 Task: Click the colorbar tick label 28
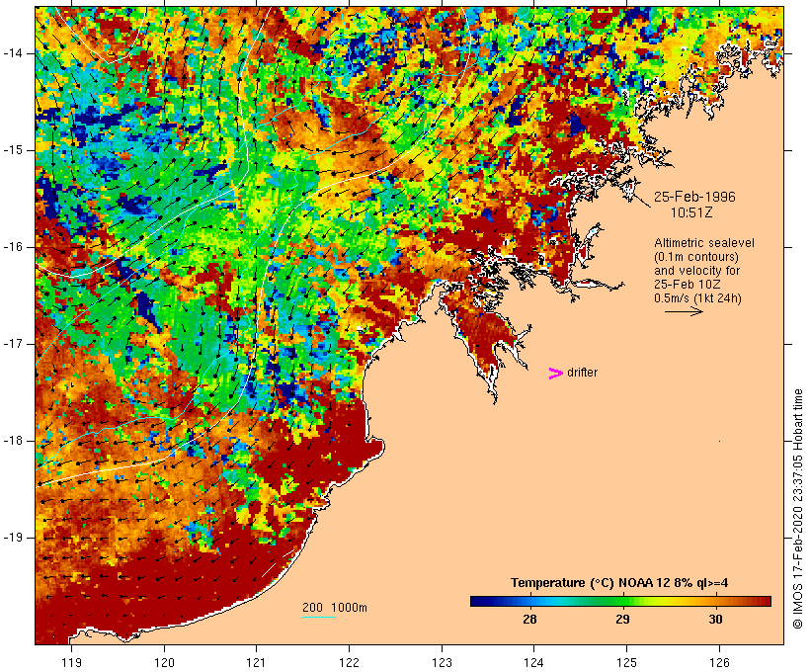tap(529, 619)
